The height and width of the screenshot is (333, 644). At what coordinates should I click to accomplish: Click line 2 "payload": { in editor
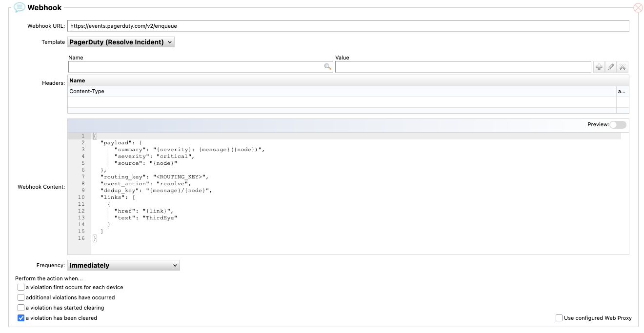(121, 142)
